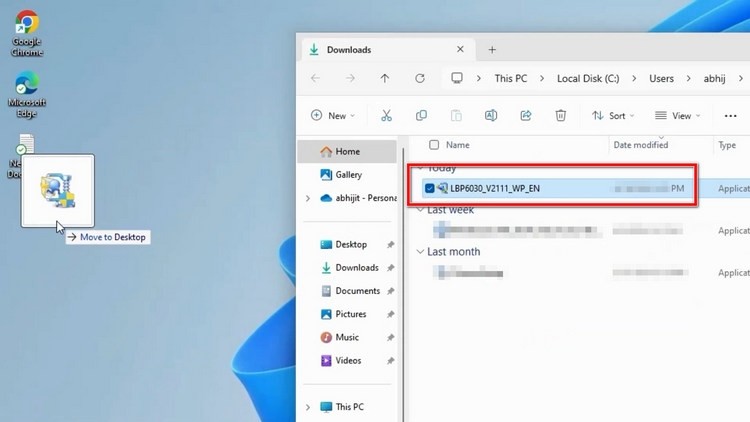Open Google Chrome desktop shortcut
This screenshot has width=750, height=422.
point(27,33)
